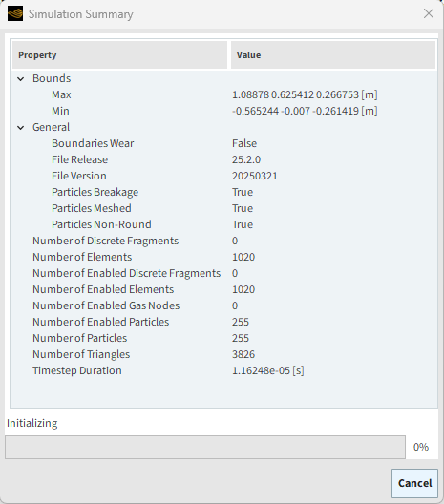Select the Min bounds row
The width and height of the screenshot is (444, 504).
pos(223,111)
